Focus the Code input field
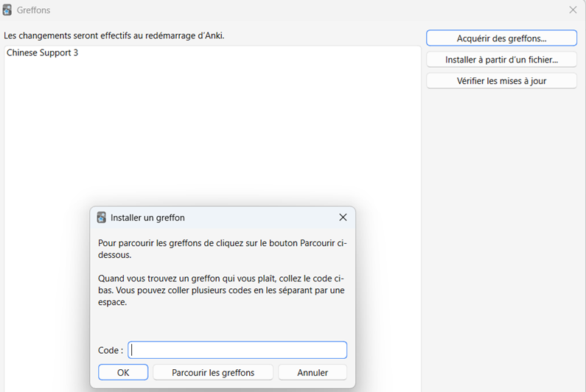The image size is (586, 392). click(x=237, y=350)
